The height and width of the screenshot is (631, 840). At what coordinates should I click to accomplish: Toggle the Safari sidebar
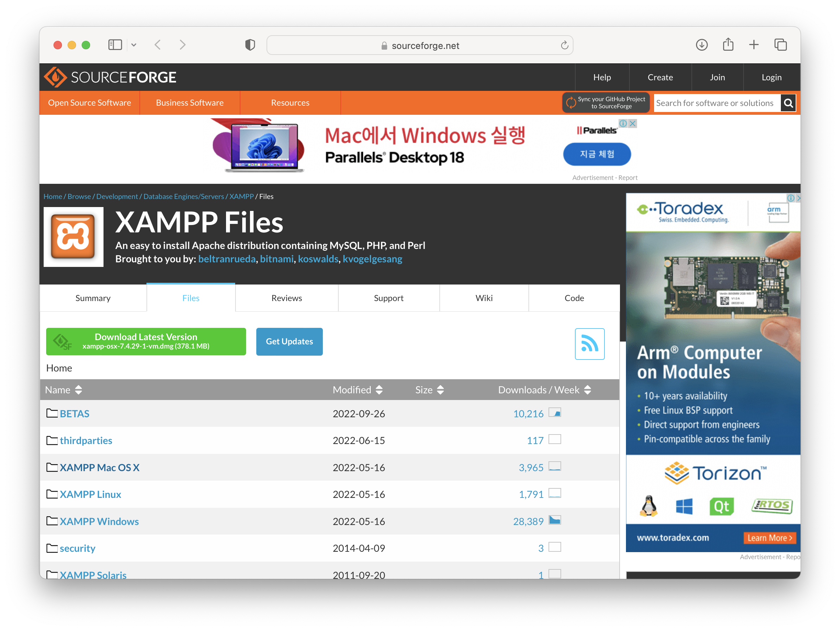pyautogui.click(x=115, y=45)
